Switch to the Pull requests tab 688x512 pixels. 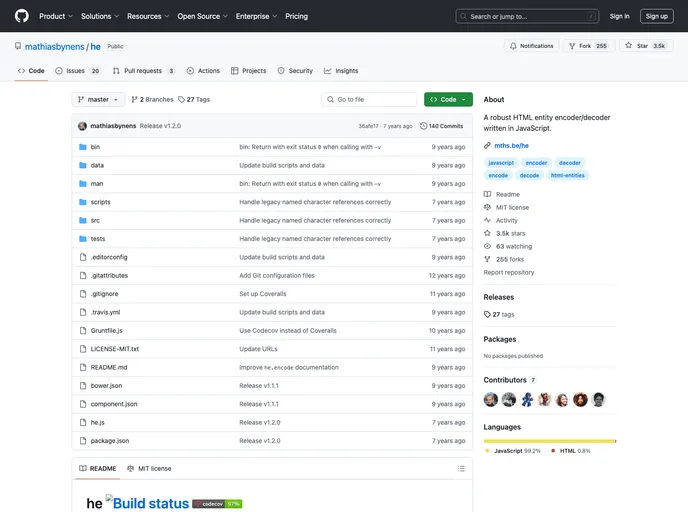143,71
